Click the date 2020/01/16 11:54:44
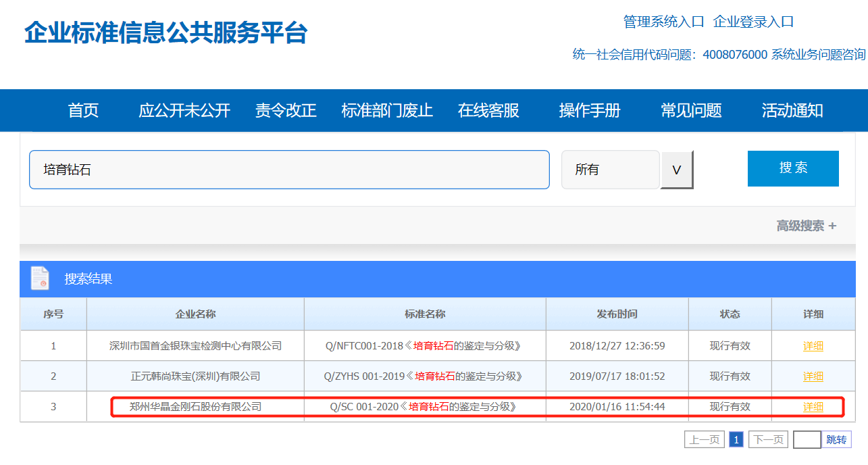Viewport: 868px width, 465px height. pyautogui.click(x=617, y=406)
